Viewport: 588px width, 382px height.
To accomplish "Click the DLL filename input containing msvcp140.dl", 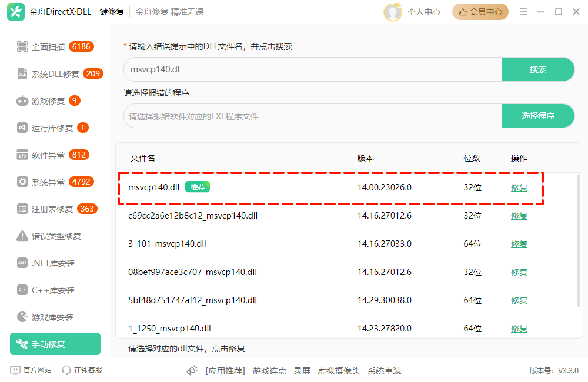I will (313, 69).
